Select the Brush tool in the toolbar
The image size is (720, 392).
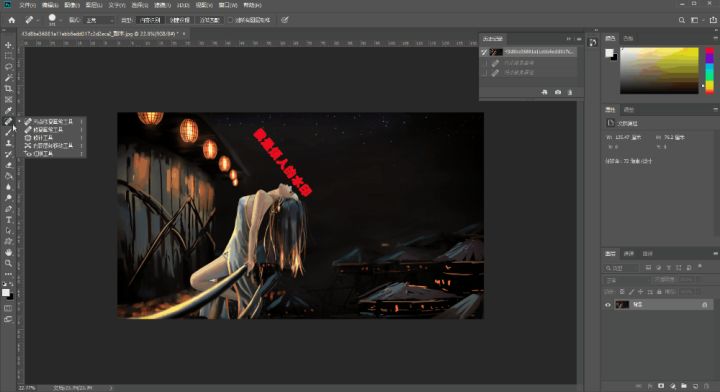pos(8,133)
